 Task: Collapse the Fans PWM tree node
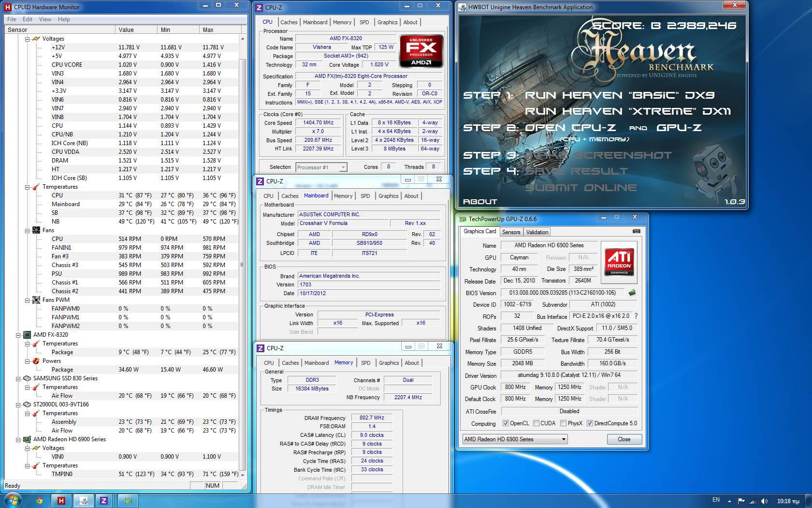click(28, 300)
